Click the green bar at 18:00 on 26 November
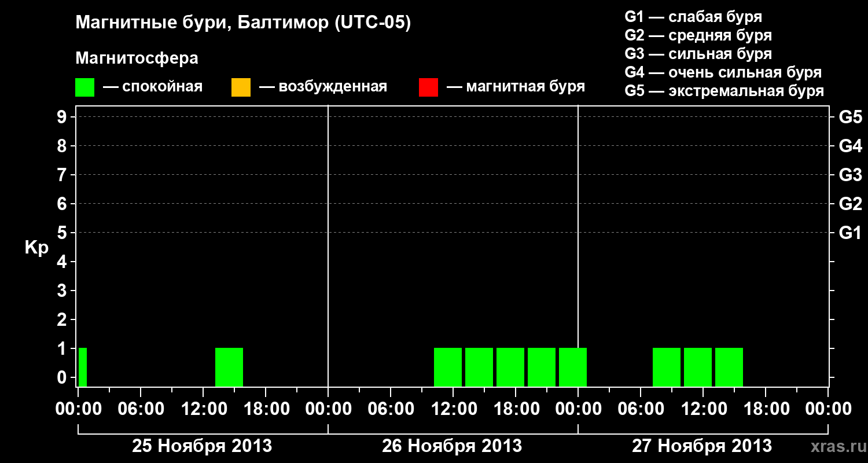The width and height of the screenshot is (868, 463). [x=510, y=367]
